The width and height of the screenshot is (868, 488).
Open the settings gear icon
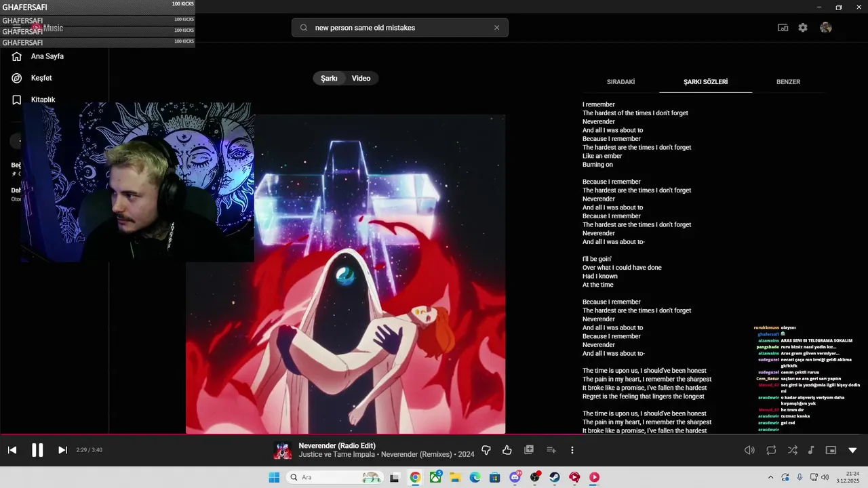coord(803,28)
